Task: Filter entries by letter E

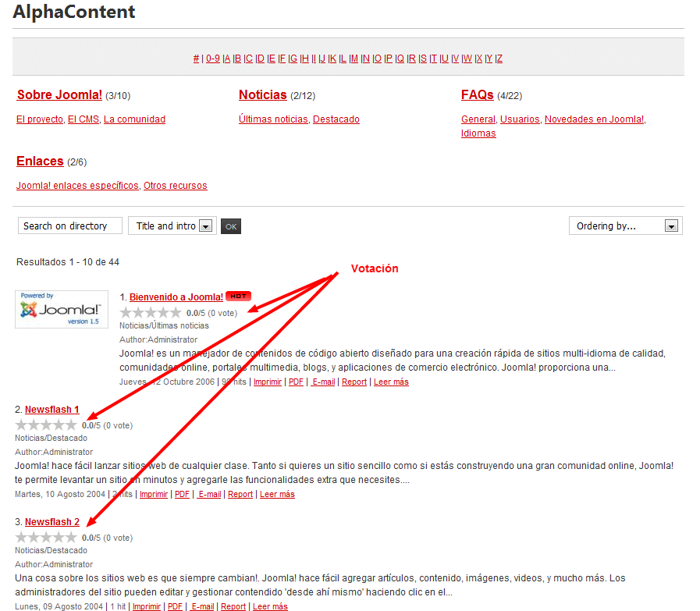Action: click(x=272, y=59)
